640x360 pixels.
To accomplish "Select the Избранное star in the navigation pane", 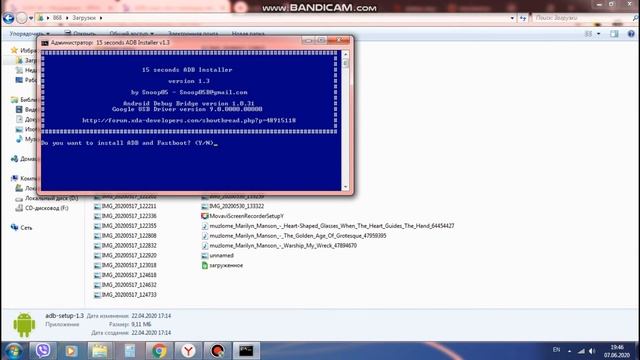I will click(14, 50).
